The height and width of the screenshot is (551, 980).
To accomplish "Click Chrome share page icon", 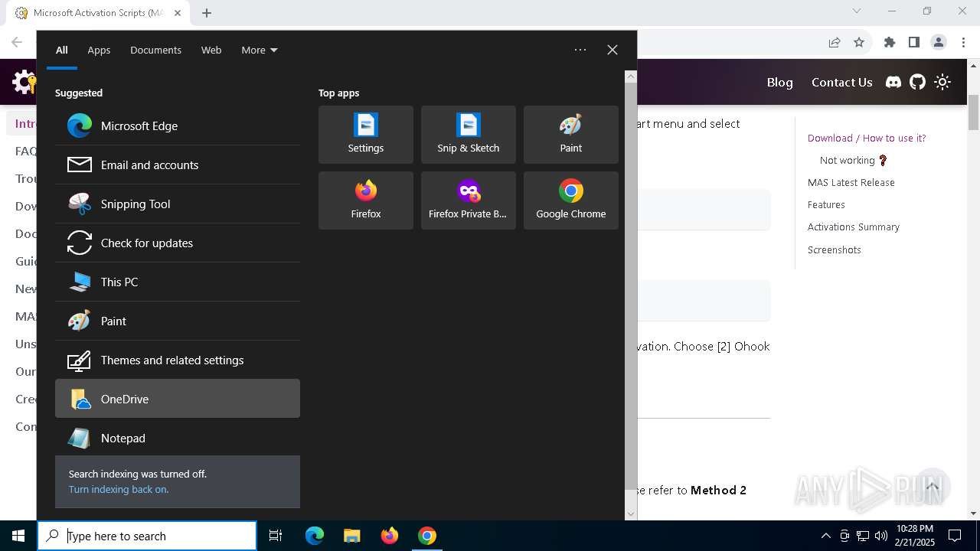I will 835,42.
